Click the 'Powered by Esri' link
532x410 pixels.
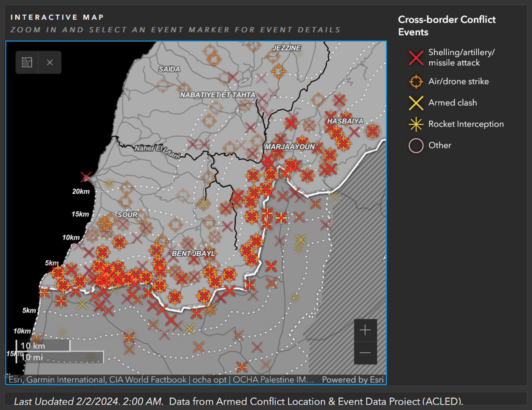(353, 379)
